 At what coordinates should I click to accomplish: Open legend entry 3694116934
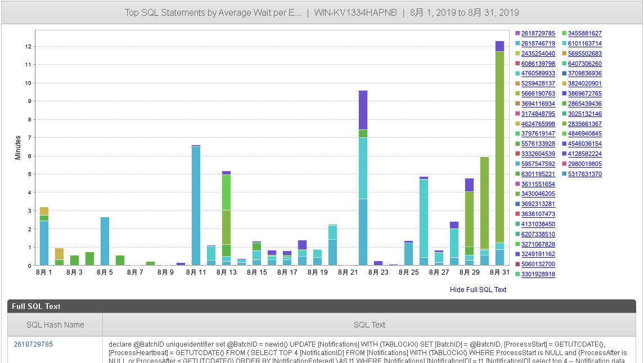point(538,104)
